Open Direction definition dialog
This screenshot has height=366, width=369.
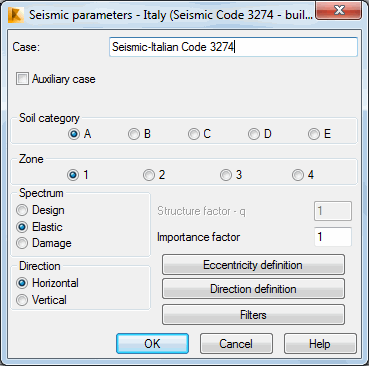coord(253,288)
